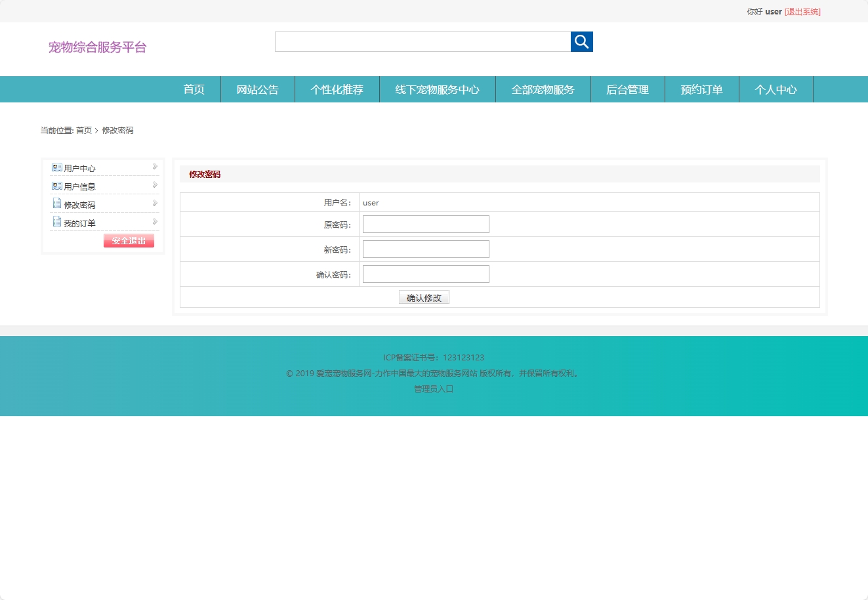Viewport: 868px width, 600px height.
Task: Focus the top search input box
Action: click(423, 41)
